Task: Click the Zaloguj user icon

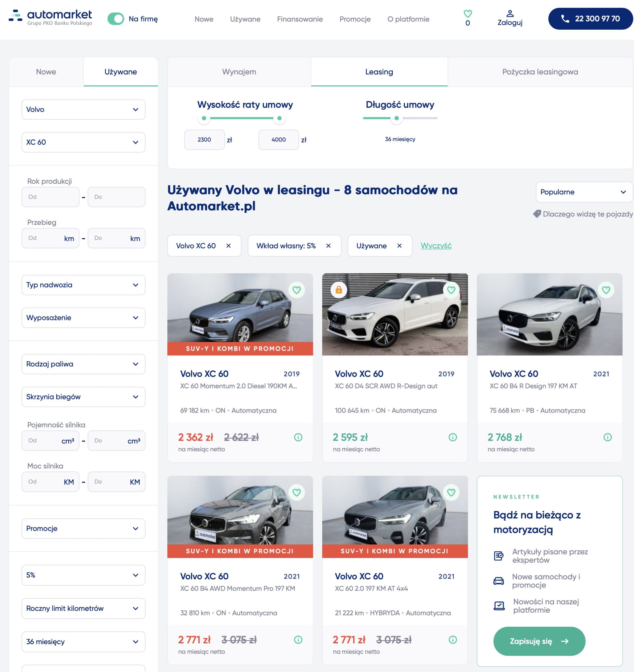Action: coord(510,14)
